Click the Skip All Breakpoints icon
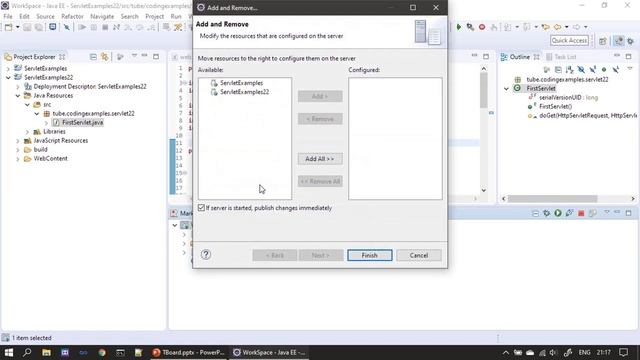The height and width of the screenshot is (360, 640). coord(67,27)
